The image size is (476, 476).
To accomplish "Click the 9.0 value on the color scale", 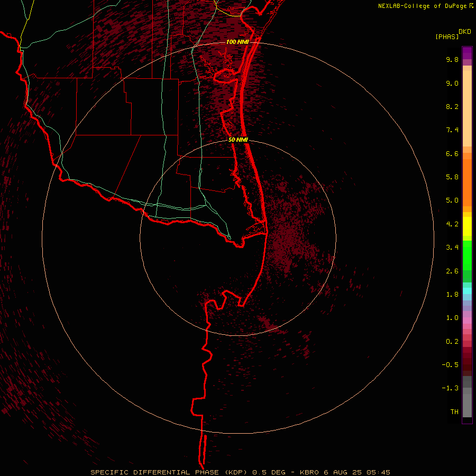I will tap(452, 83).
